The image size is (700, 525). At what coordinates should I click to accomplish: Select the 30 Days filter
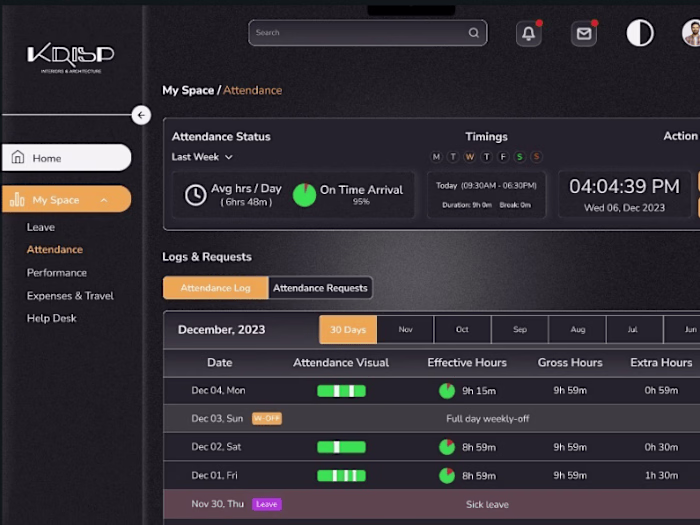pos(348,329)
